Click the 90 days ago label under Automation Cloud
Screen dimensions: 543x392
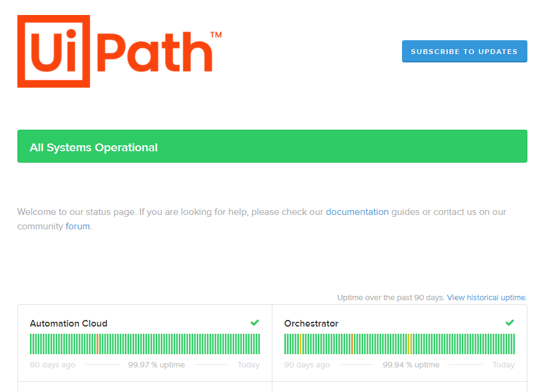tap(52, 364)
